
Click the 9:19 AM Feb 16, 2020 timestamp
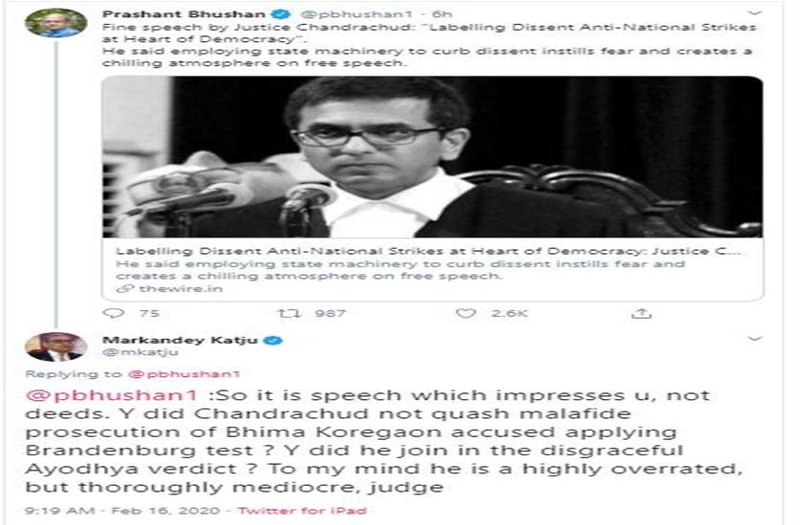click(122, 511)
